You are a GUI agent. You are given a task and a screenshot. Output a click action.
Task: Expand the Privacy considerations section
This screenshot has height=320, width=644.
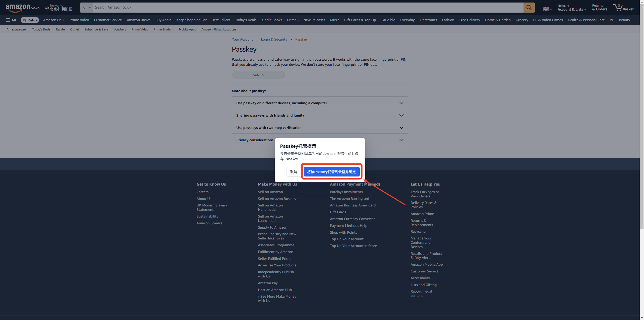[x=320, y=140]
